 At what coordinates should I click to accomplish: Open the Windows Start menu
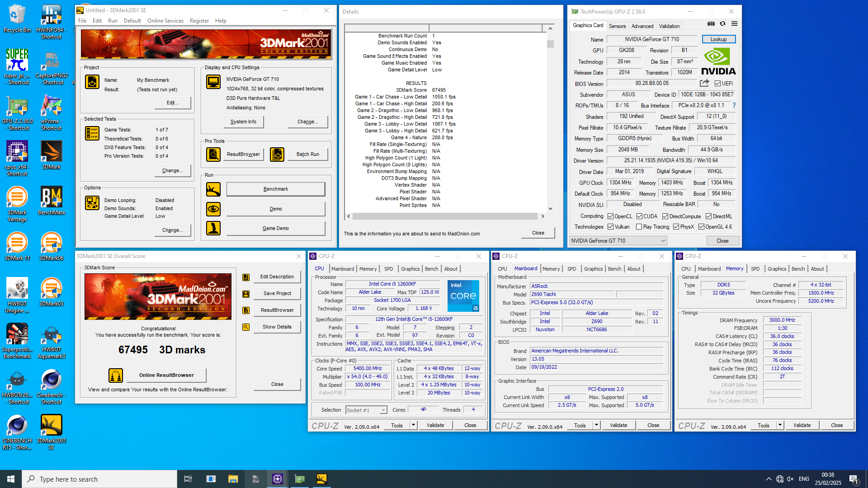tap(11, 479)
